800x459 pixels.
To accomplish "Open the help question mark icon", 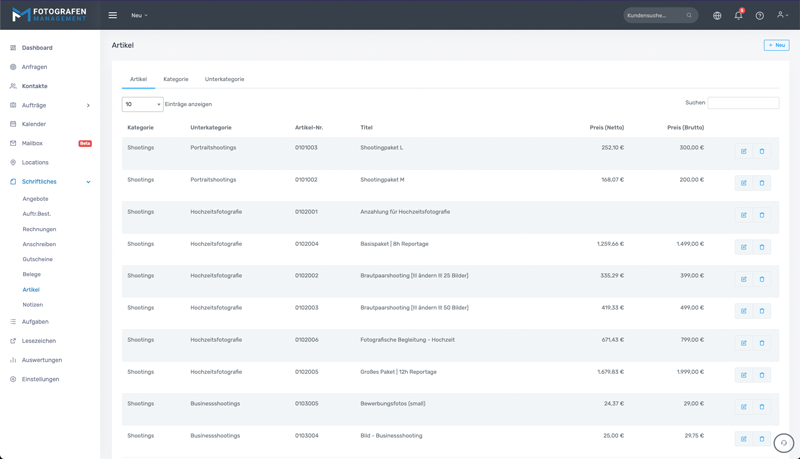I will 759,15.
